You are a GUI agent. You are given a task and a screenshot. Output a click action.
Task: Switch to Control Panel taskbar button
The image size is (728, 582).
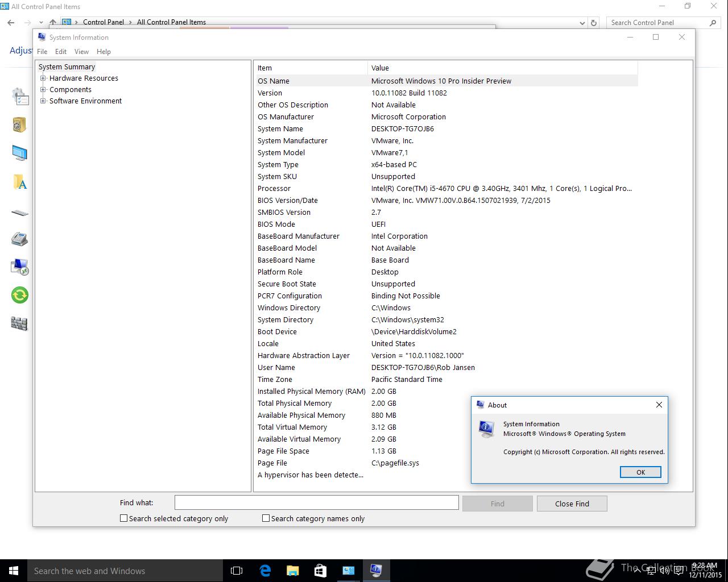click(348, 571)
